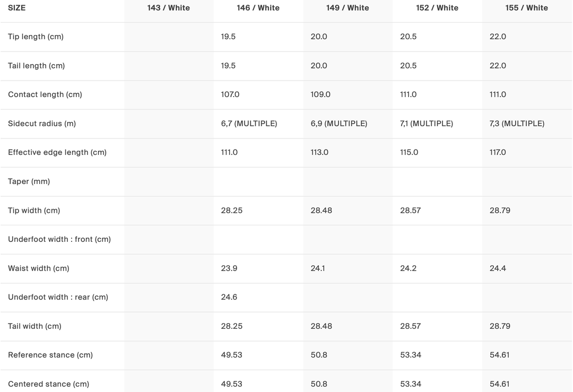The height and width of the screenshot is (392, 573).
Task: Click the Reference stance (cm) row label
Action: (50, 355)
